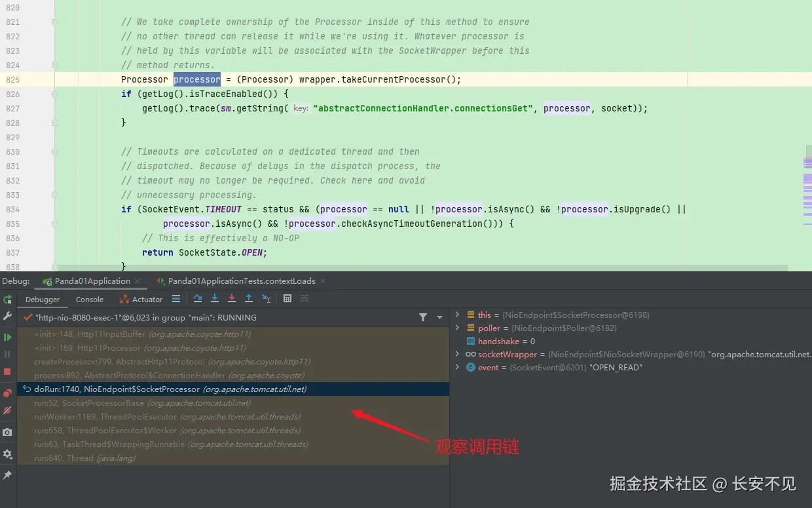Expand the poller variable node
This screenshot has width=812, height=508.
[457, 328]
